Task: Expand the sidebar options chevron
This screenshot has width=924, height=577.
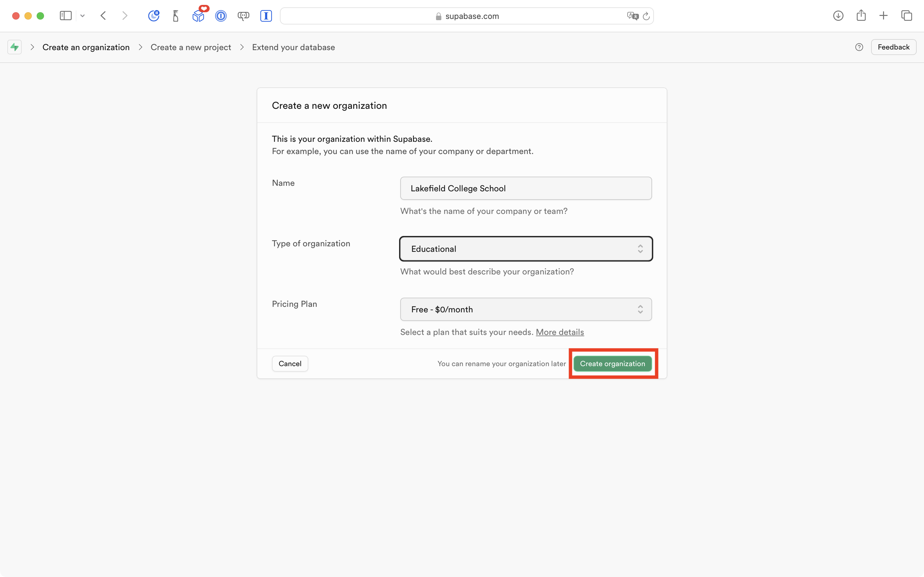Action: pyautogui.click(x=82, y=16)
